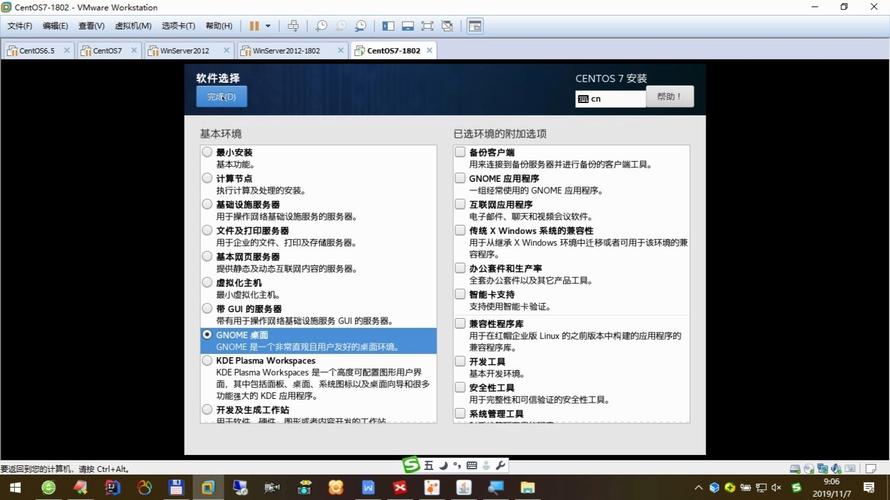Click the send Ctrl+Alt+Del toolbar icon
The width and height of the screenshot is (890, 500).
(293, 25)
